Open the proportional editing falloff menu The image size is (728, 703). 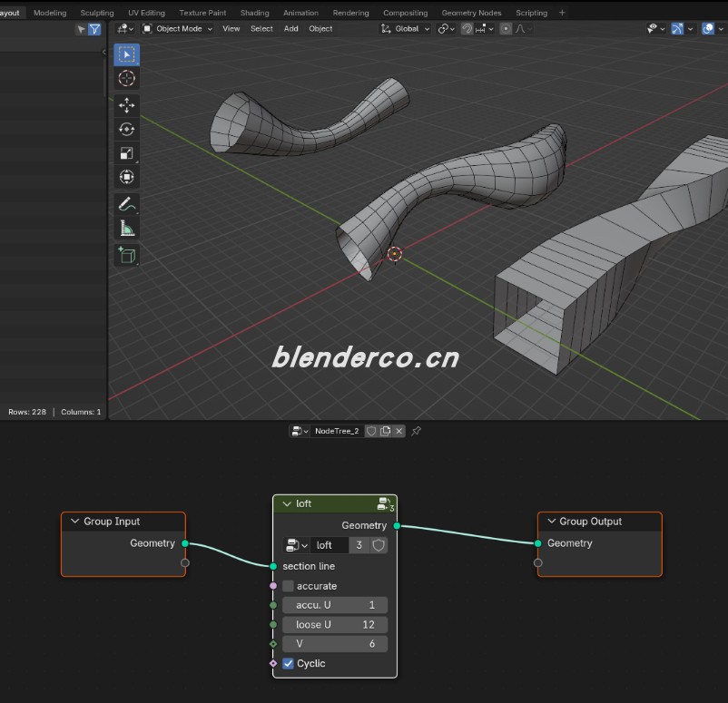click(x=523, y=29)
